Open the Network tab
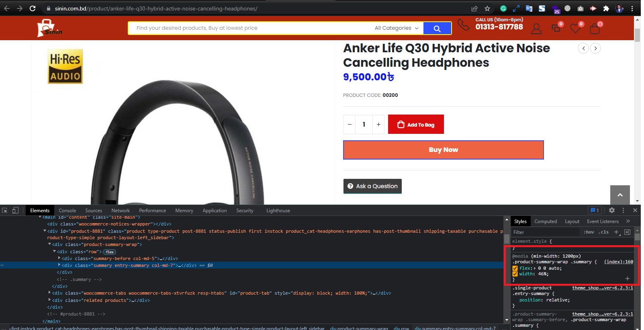Viewport: 644px width, 330px height. [121, 210]
